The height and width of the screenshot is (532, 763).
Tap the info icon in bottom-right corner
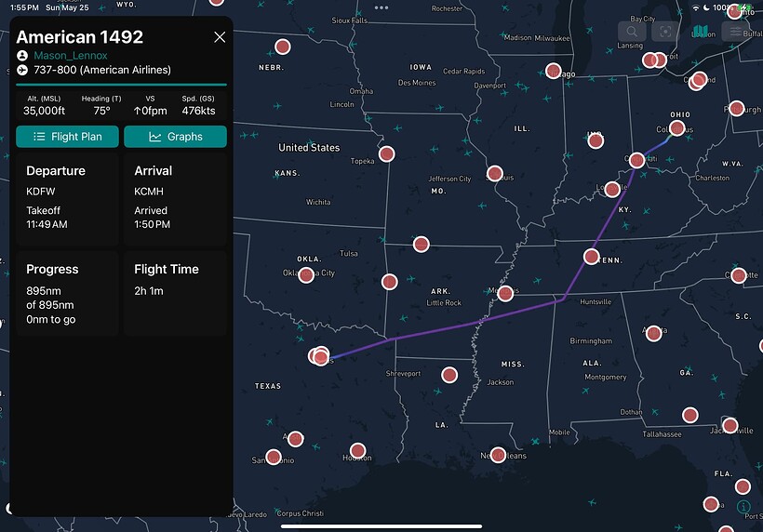point(743,507)
